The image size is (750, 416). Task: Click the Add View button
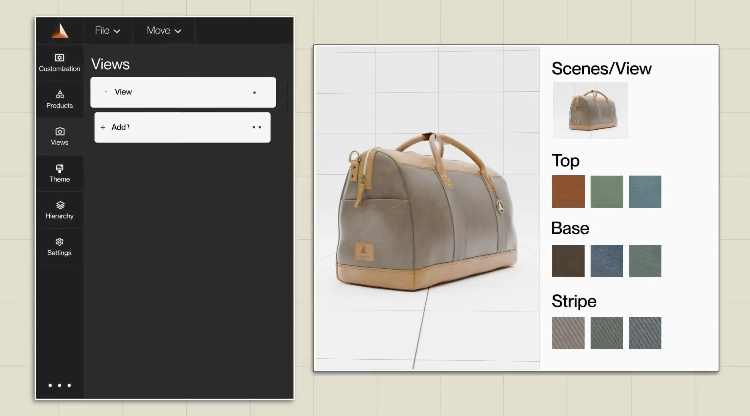120,127
